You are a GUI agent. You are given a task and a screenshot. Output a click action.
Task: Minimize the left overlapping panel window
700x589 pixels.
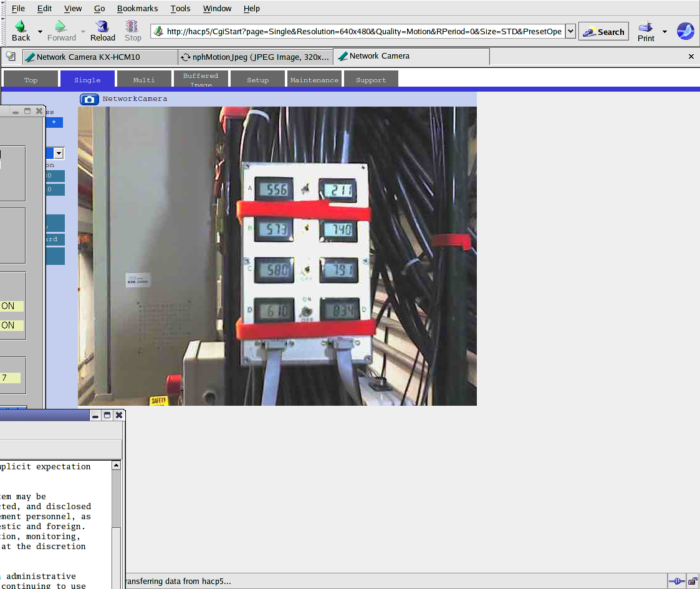pos(16,111)
